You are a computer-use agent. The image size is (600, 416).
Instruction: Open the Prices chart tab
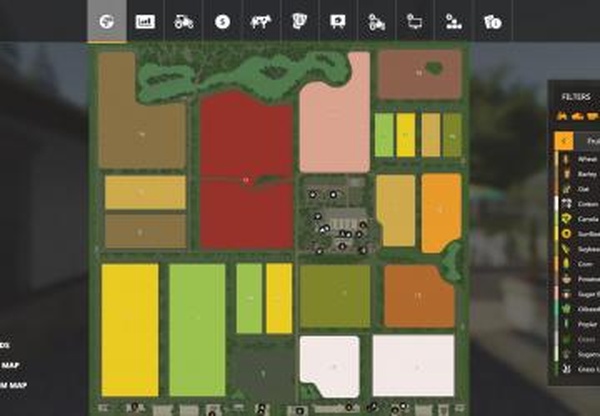click(145, 21)
